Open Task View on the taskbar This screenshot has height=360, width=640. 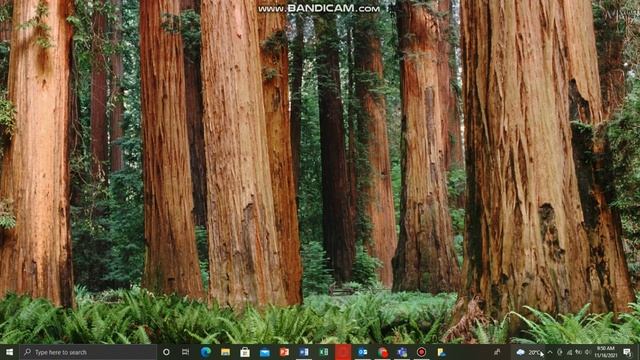[185, 352]
